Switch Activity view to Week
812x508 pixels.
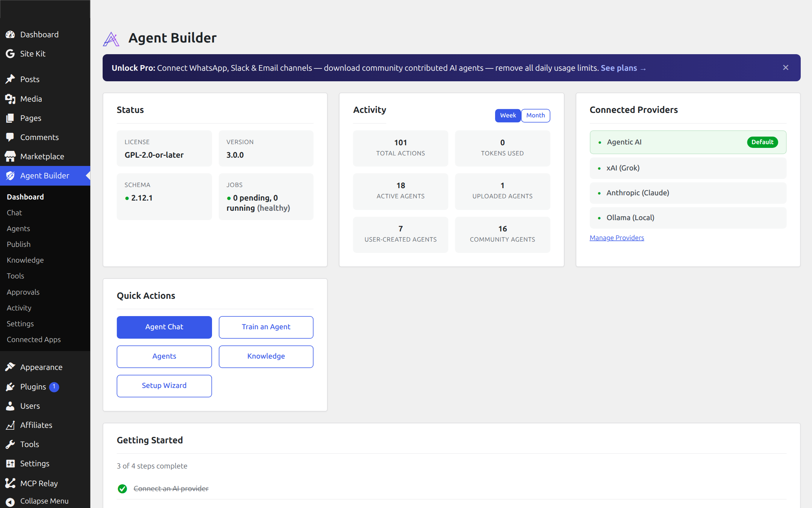pyautogui.click(x=508, y=116)
